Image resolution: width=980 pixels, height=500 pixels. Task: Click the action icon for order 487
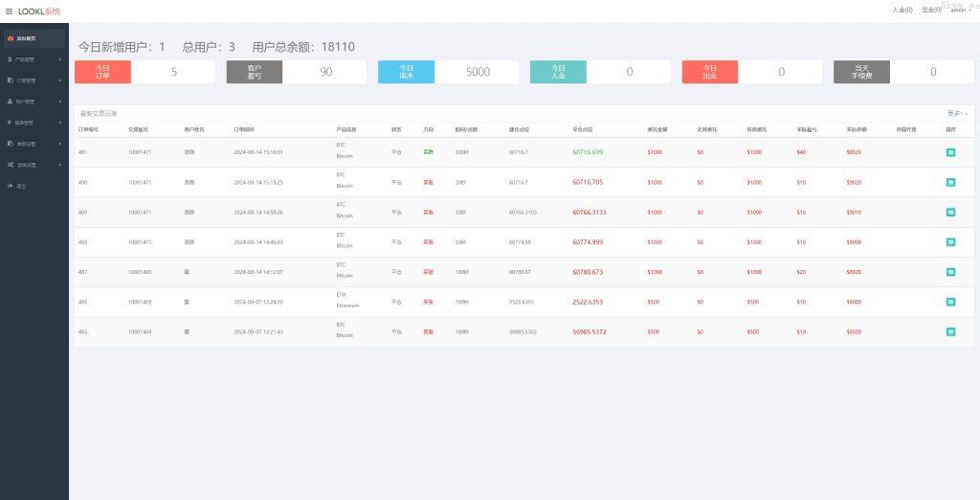pos(950,272)
